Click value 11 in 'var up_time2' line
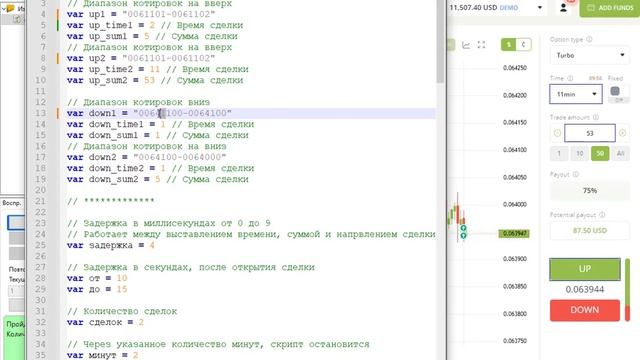 click(155, 69)
